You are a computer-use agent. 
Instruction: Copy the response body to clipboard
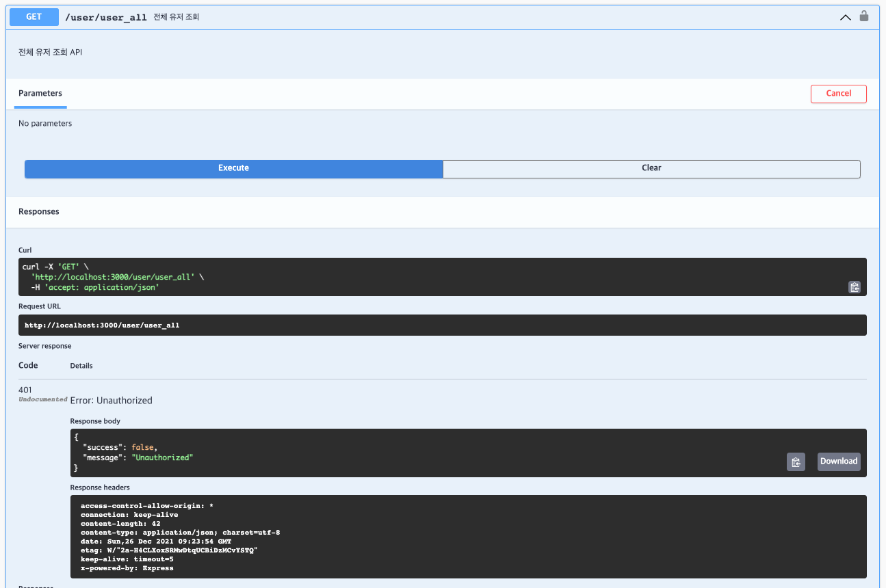tap(796, 462)
